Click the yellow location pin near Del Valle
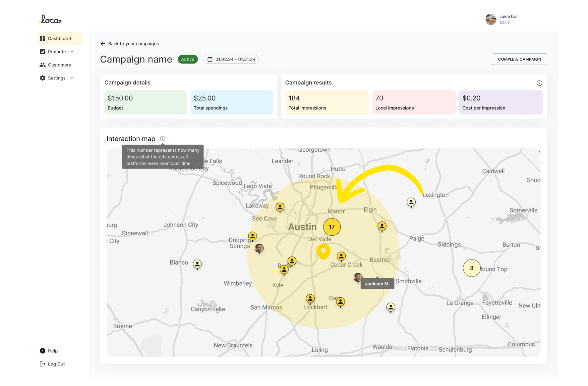This screenshot has height=386, width=588. (323, 251)
